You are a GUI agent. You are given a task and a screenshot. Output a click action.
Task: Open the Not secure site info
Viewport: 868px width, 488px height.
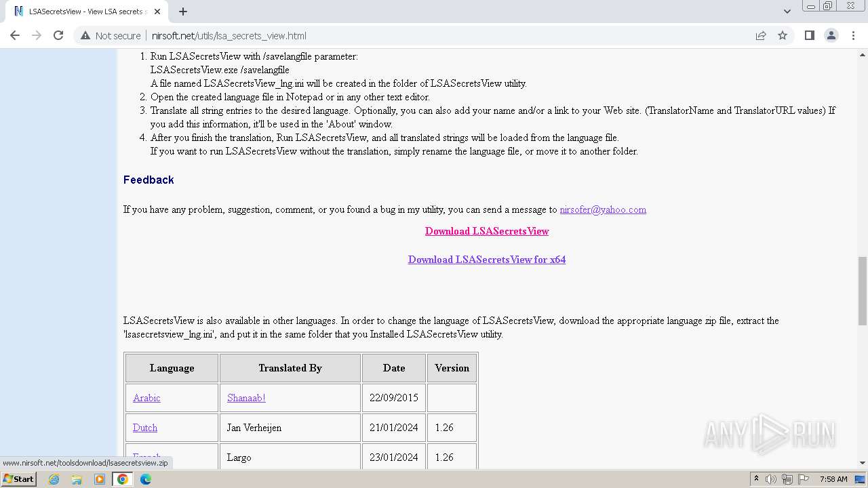click(111, 36)
